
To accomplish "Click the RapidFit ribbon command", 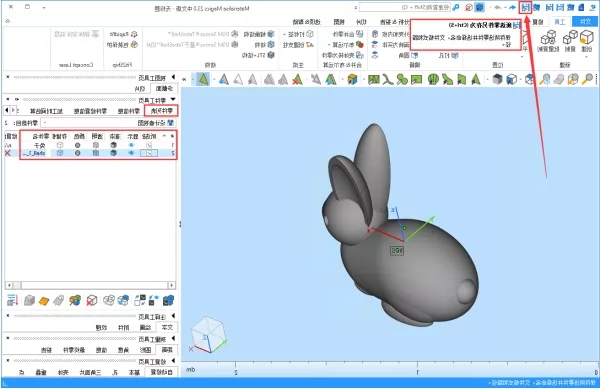I will 124,34.
